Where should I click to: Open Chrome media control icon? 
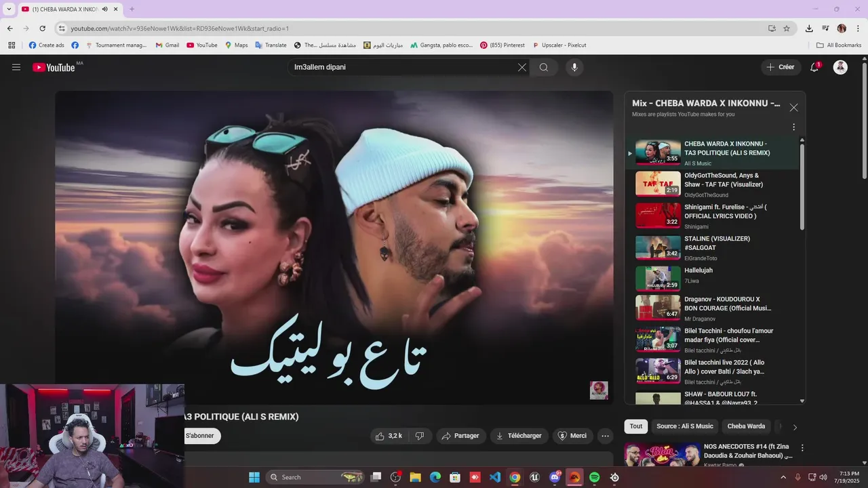coord(825,28)
